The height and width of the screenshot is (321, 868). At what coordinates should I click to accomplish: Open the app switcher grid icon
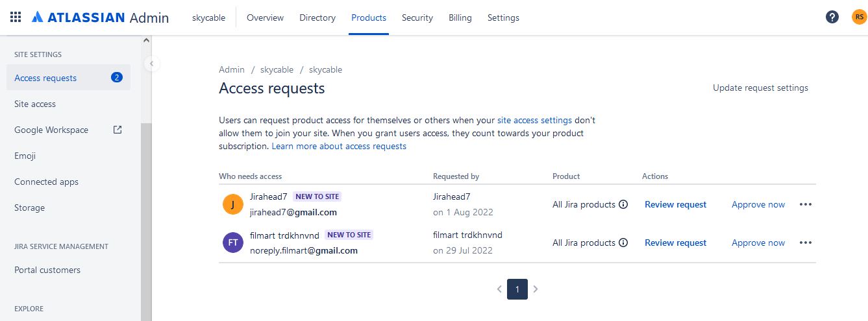[x=16, y=18]
